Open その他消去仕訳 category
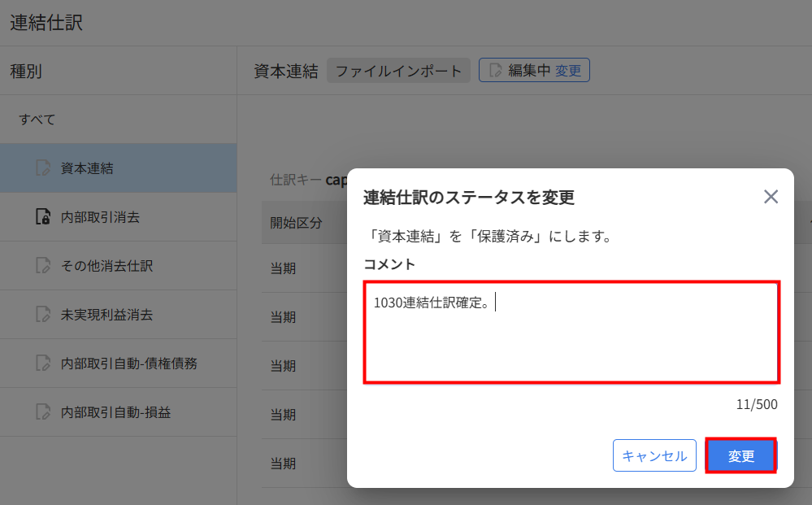Image resolution: width=812 pixels, height=505 pixels. coord(106,266)
